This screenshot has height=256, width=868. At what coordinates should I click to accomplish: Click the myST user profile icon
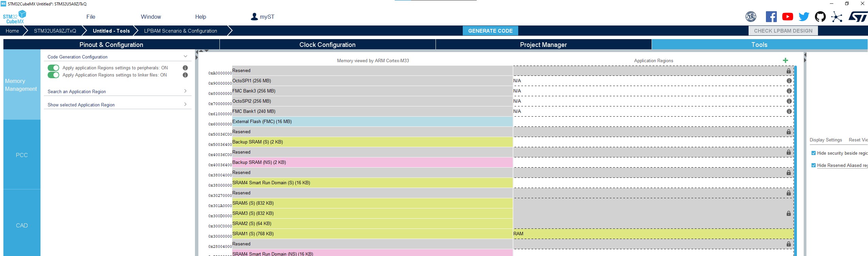tap(254, 17)
